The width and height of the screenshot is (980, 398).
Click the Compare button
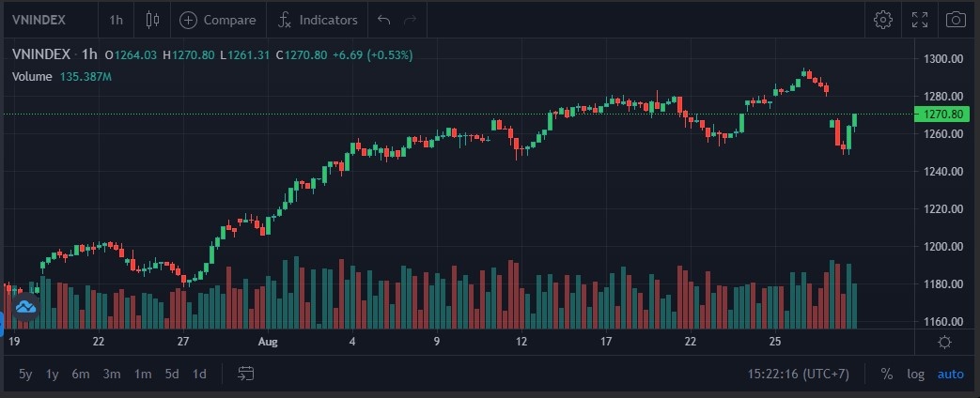click(x=218, y=20)
